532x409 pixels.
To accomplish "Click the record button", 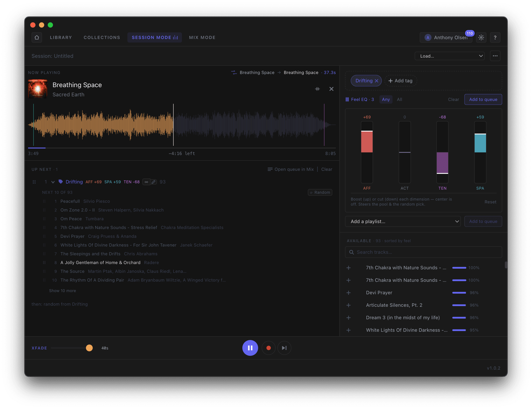I will [x=268, y=348].
